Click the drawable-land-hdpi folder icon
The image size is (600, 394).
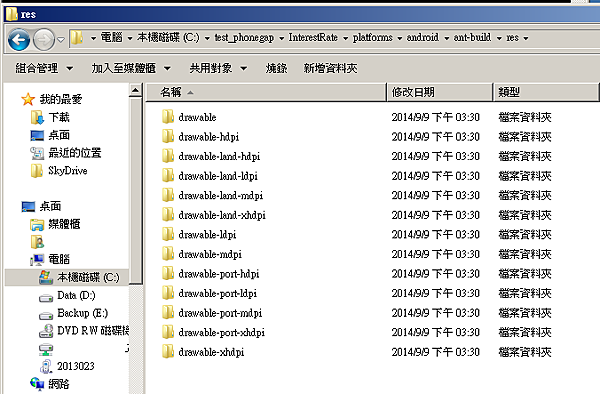pyautogui.click(x=168, y=156)
